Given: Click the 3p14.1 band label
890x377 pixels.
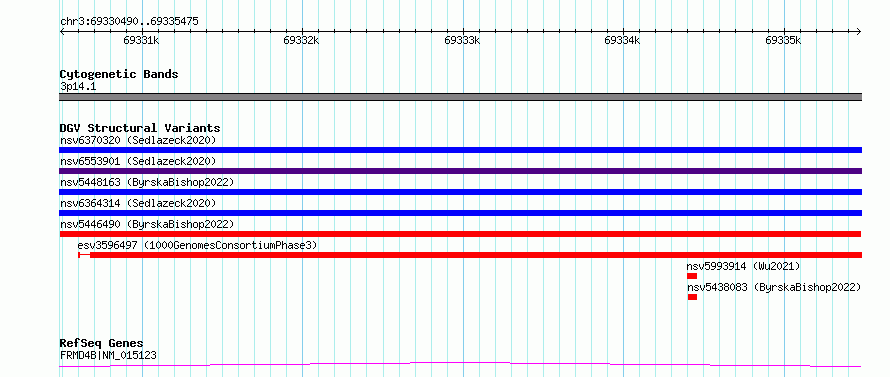Looking at the screenshot, I should 78,87.
